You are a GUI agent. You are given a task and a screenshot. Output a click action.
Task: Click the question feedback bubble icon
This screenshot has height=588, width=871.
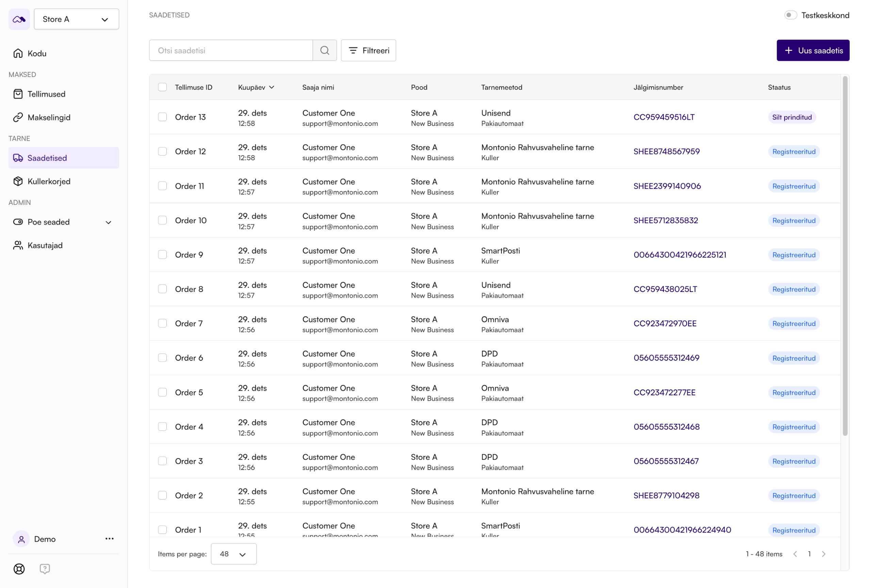[x=45, y=569]
